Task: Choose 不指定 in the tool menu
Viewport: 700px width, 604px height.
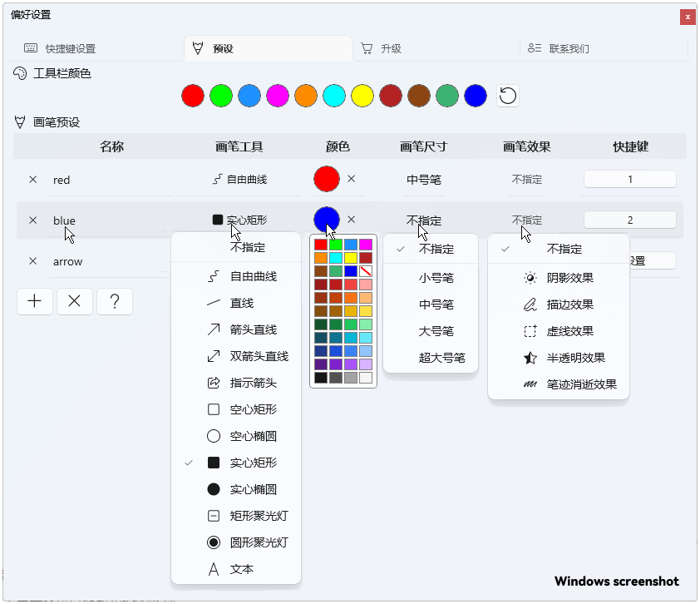Action: (x=236, y=247)
